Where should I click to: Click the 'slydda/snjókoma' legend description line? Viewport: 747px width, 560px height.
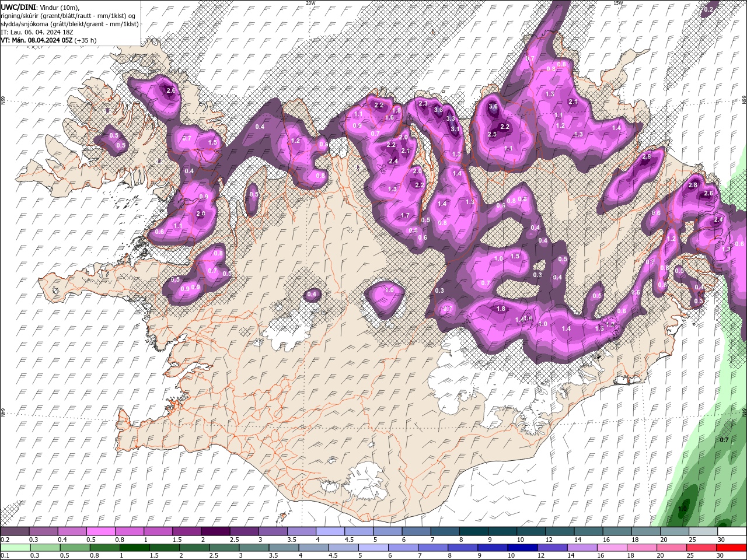click(x=69, y=24)
